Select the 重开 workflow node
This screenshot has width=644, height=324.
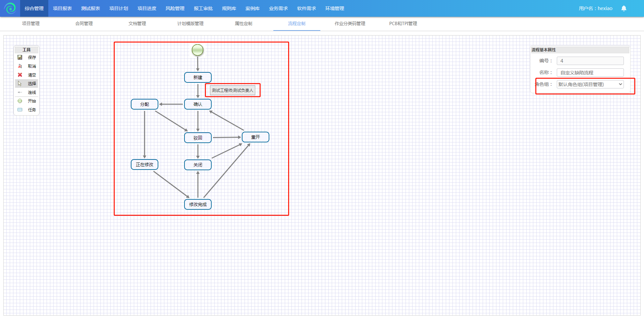[256, 137]
